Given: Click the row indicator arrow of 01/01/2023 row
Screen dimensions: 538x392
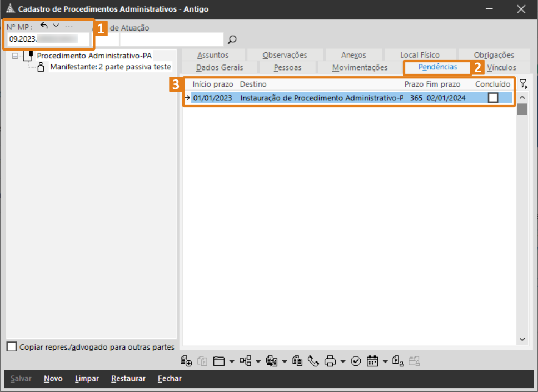Looking at the screenshot, I should tap(187, 98).
